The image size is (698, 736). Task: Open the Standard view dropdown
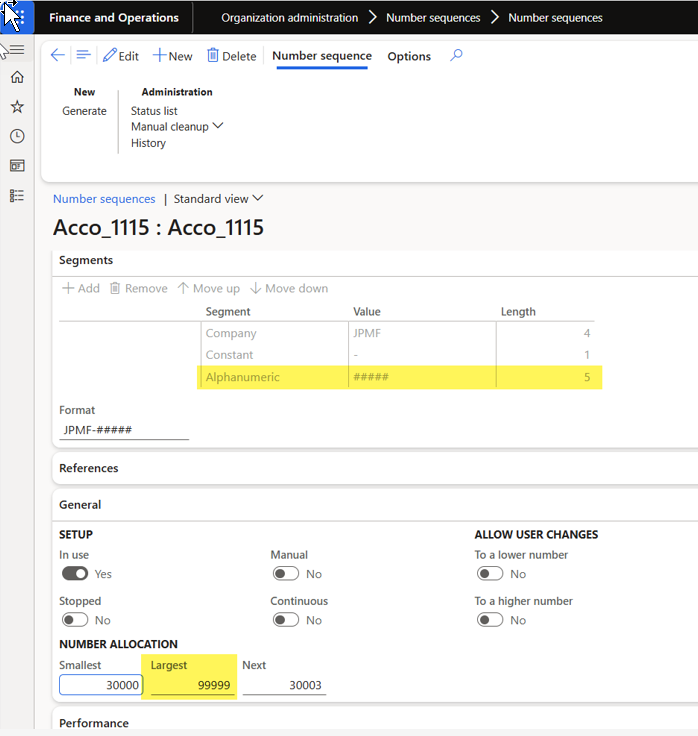pos(218,199)
